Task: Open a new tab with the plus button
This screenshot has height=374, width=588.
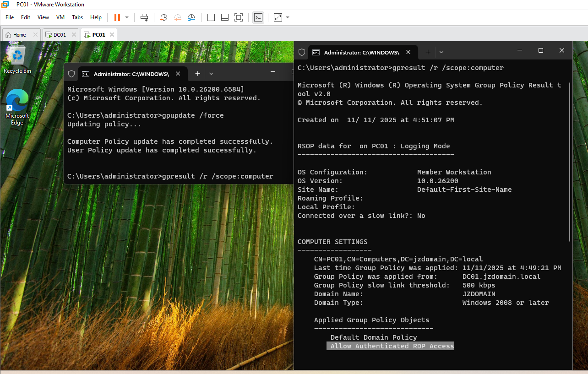Action: click(x=428, y=52)
